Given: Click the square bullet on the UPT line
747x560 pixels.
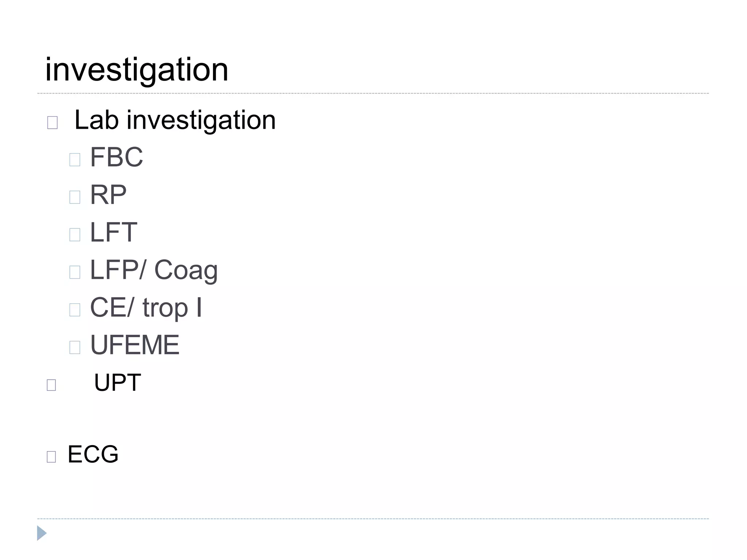Looking at the screenshot, I should pyautogui.click(x=51, y=385).
